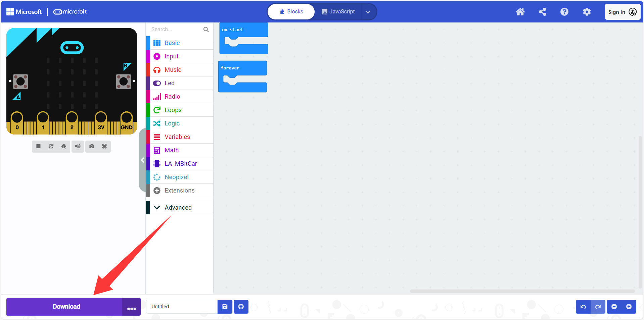
Task: Stop the micro:bit simulator
Action: click(x=39, y=146)
